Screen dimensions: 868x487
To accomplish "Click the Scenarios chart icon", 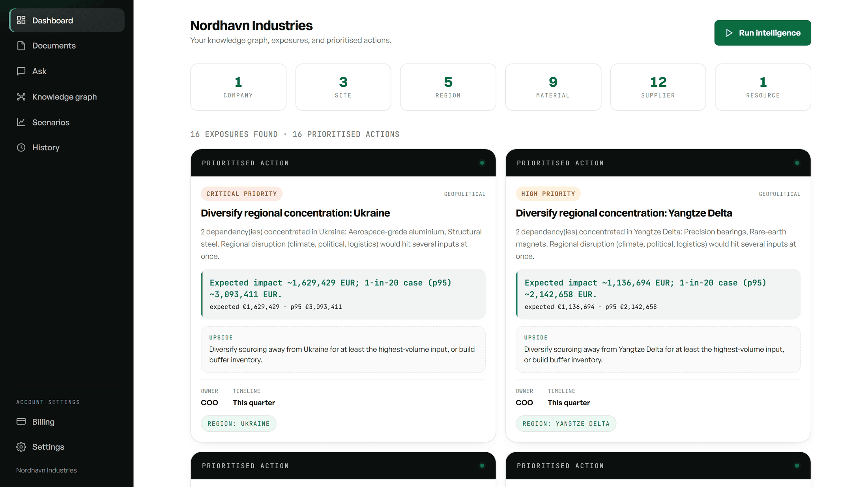I will pyautogui.click(x=21, y=122).
